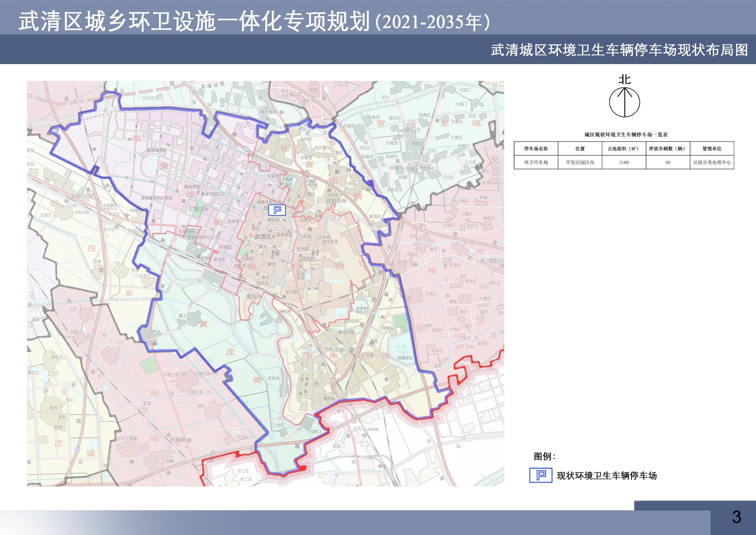The width and height of the screenshot is (756, 535).
Task: Click the 垃圾分类处理中心 cell
Action: [712, 162]
